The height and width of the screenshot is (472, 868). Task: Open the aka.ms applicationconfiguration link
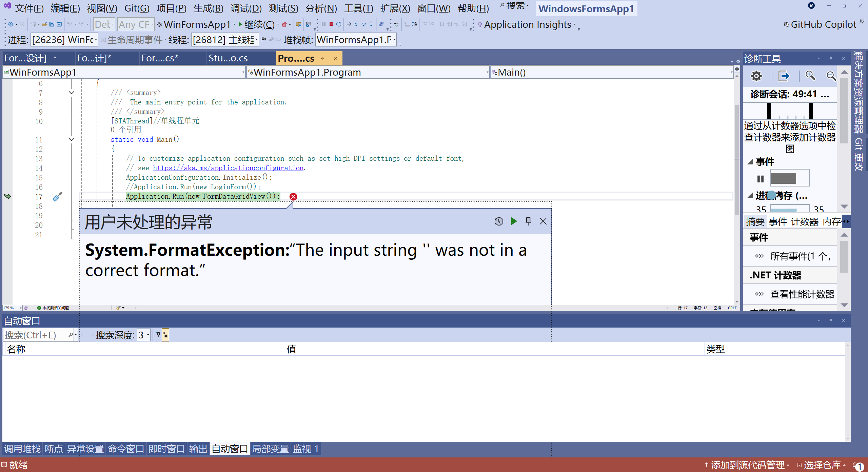[228, 168]
